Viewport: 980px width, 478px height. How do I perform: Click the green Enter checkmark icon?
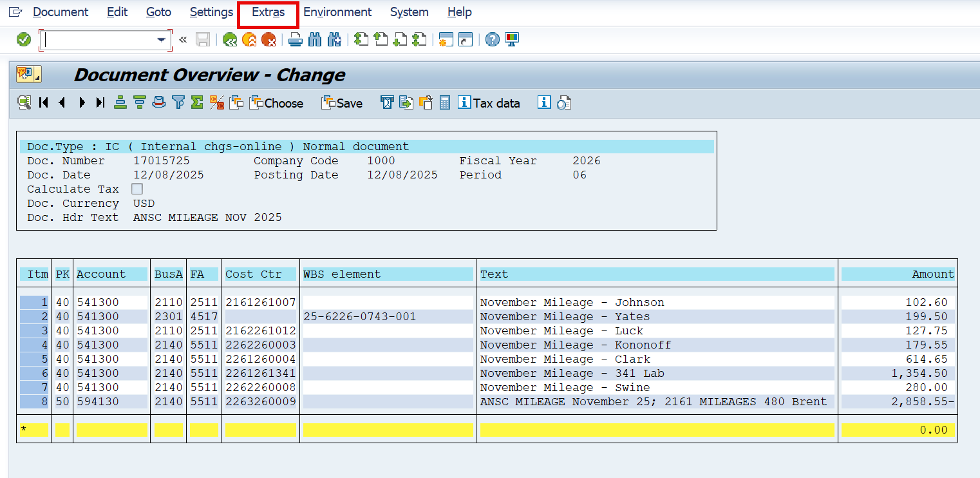tap(23, 39)
